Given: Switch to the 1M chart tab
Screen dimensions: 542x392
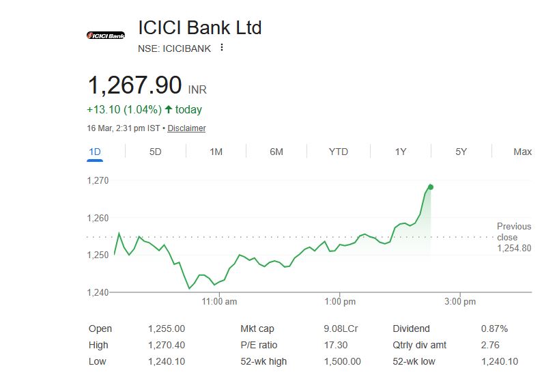Looking at the screenshot, I should click(216, 152).
